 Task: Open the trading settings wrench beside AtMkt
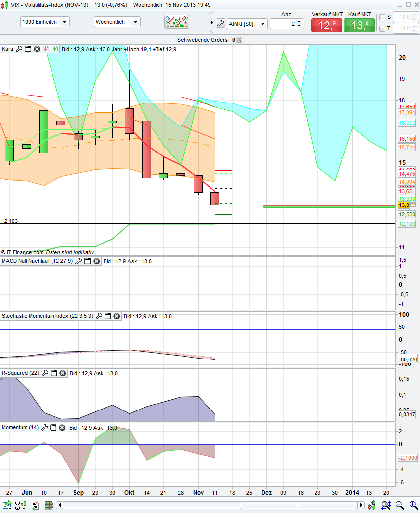tap(220, 23)
